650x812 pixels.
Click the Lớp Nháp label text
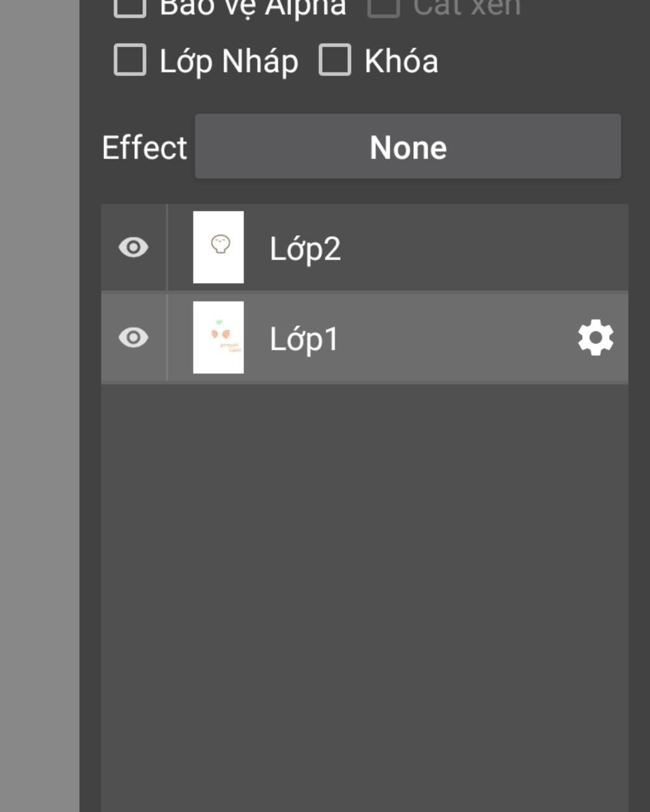[x=229, y=62]
